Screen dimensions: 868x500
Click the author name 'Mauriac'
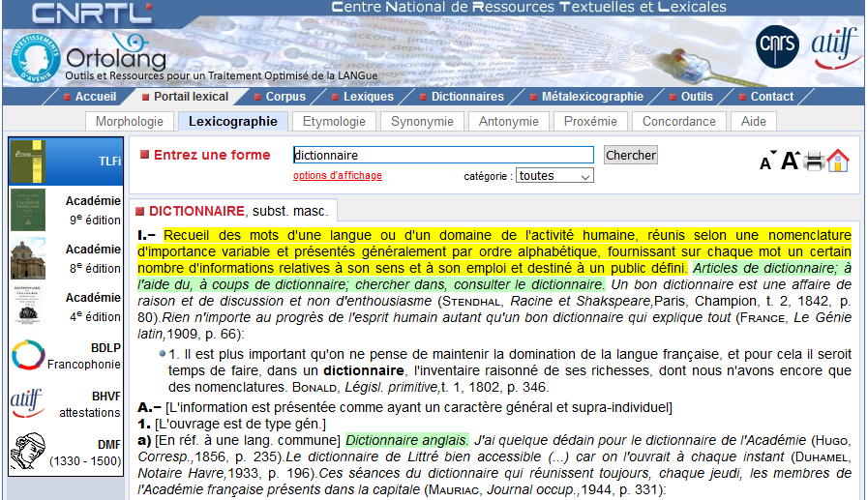454,490
